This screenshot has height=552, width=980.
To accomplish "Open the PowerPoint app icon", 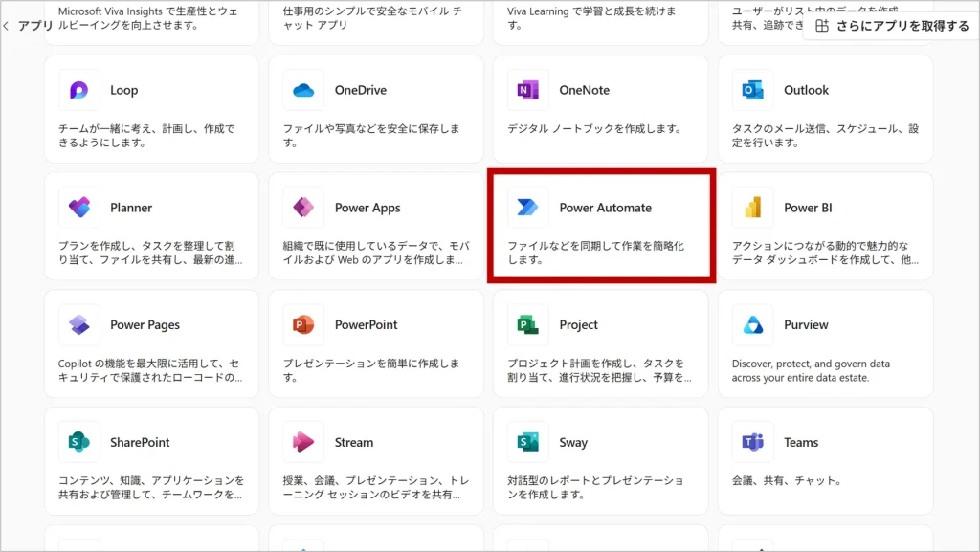I will click(303, 325).
